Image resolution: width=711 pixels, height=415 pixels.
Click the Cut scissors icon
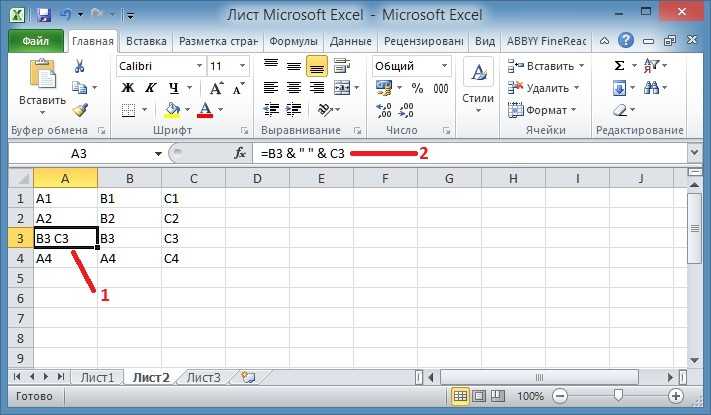pos(79,66)
